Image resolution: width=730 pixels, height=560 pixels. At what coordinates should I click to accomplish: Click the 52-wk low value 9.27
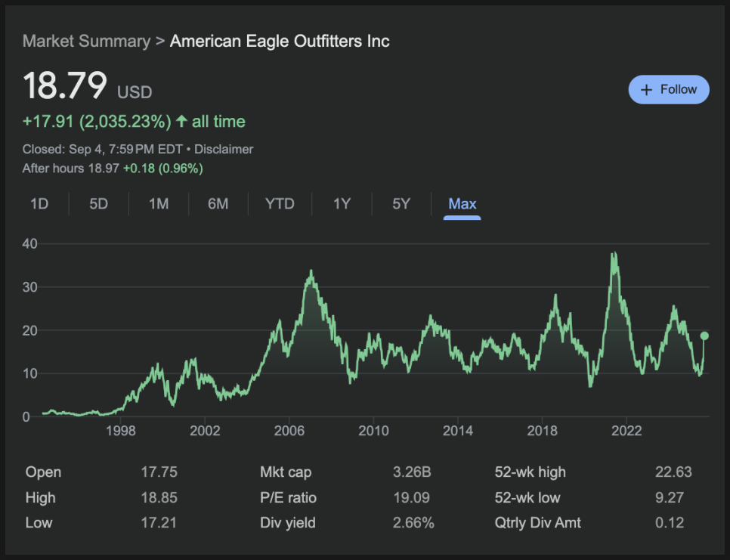(670, 497)
